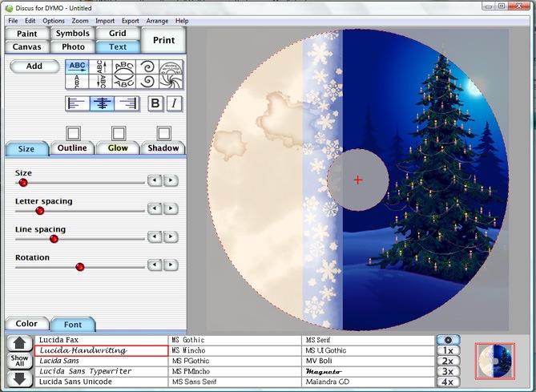
Task: Click the Size slider handle
Action: [23, 183]
